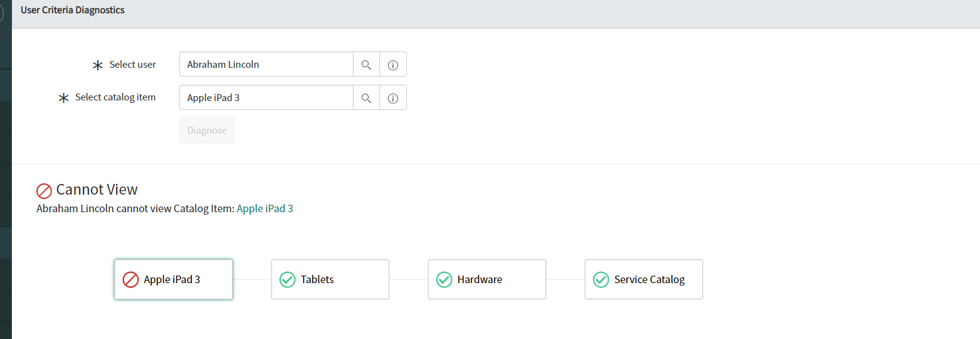Click the red blocked icon beside Cannot View
The width and height of the screenshot is (980, 339).
coord(44,191)
